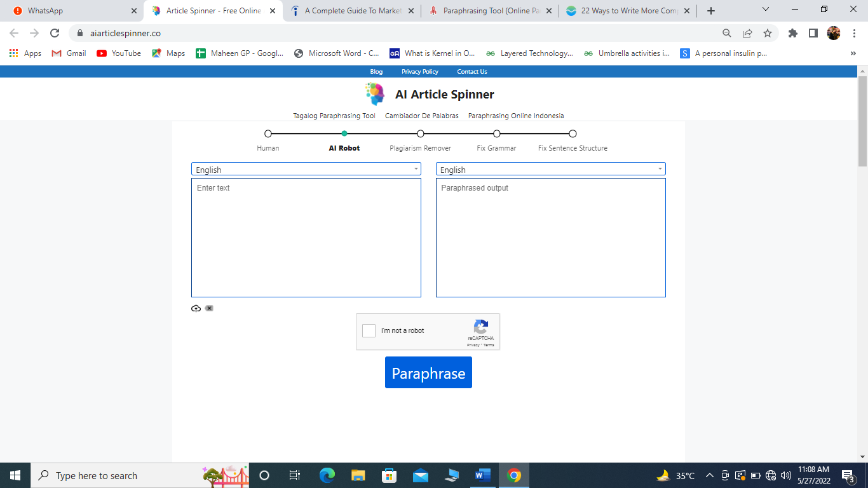
Task: Open the input language English dropdown
Action: pyautogui.click(x=306, y=169)
